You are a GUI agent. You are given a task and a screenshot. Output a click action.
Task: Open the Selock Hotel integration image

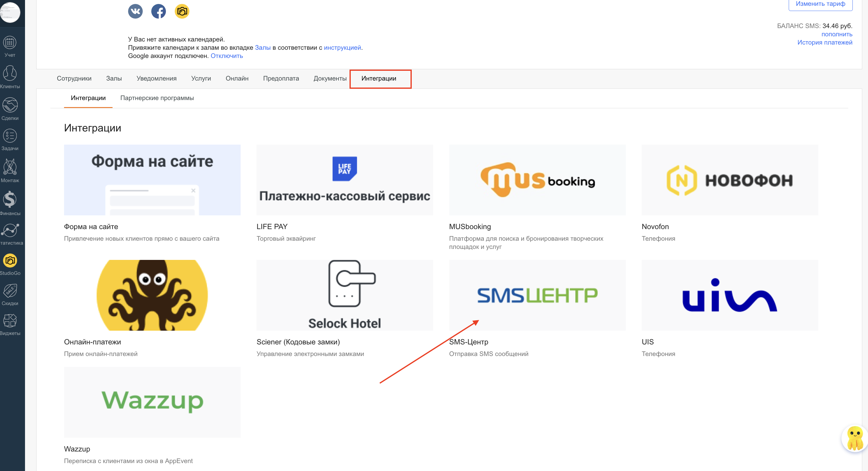click(345, 295)
